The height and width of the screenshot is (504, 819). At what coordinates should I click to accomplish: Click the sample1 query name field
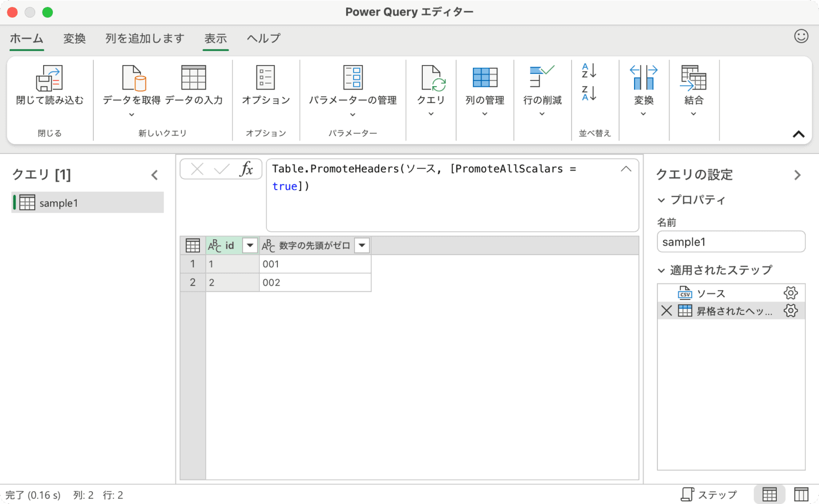click(730, 241)
